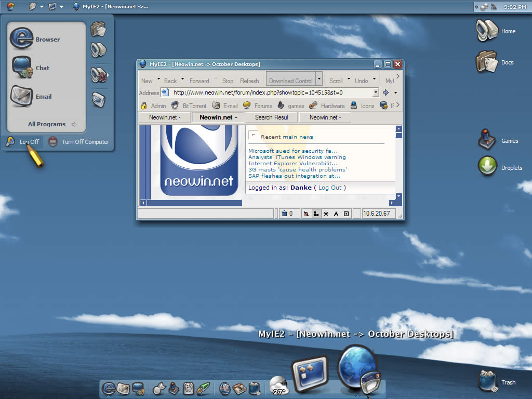Click the trash popup counter in the status bar
The width and height of the screenshot is (532, 399).
coord(287,214)
